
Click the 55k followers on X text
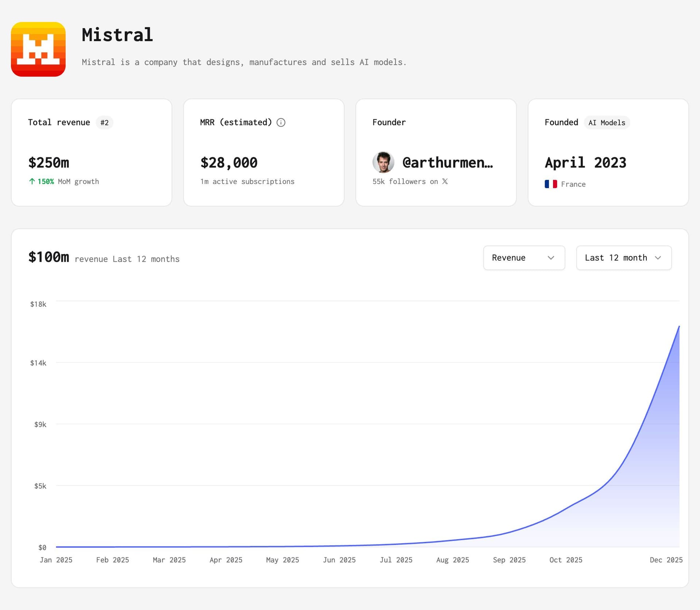405,181
